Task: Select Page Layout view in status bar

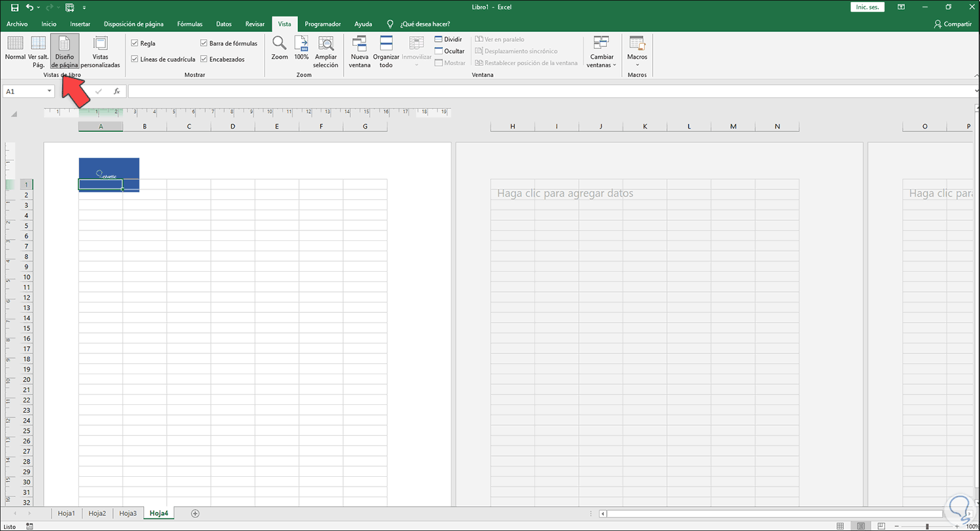Action: point(861,526)
